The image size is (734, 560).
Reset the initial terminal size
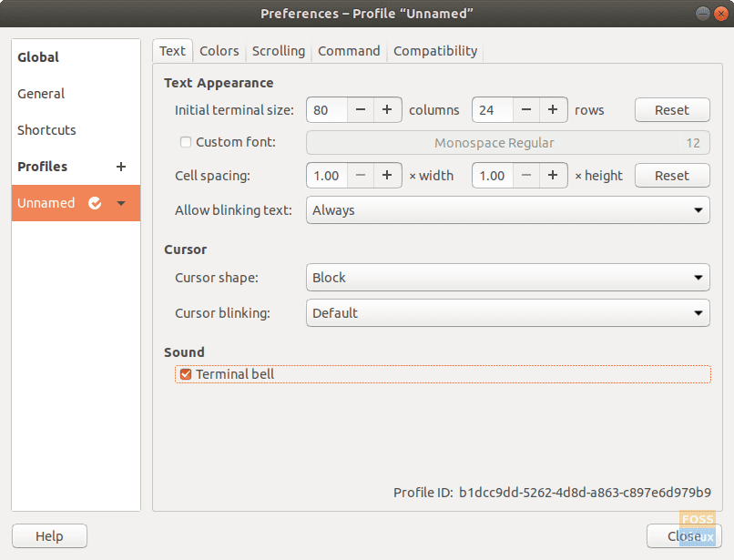(672, 109)
